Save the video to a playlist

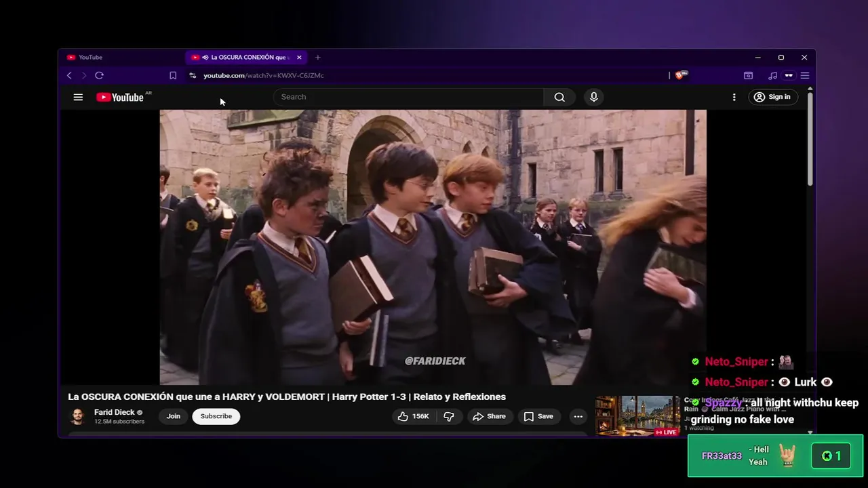tap(538, 416)
